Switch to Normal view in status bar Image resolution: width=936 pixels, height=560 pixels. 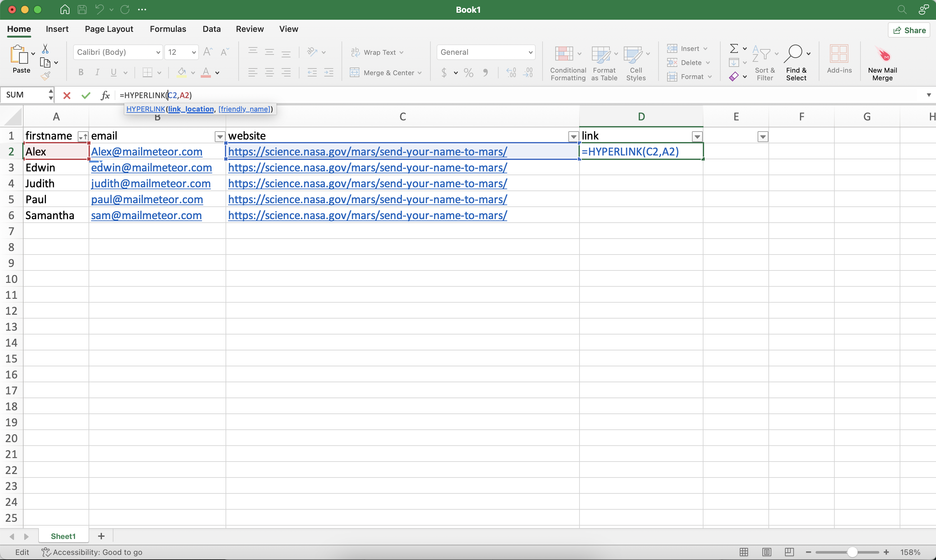pos(744,552)
